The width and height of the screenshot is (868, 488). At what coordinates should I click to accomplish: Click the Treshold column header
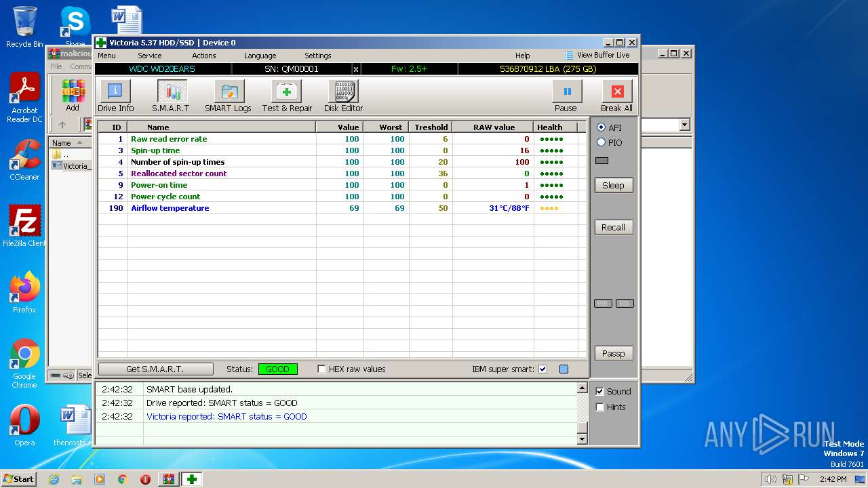pos(431,127)
